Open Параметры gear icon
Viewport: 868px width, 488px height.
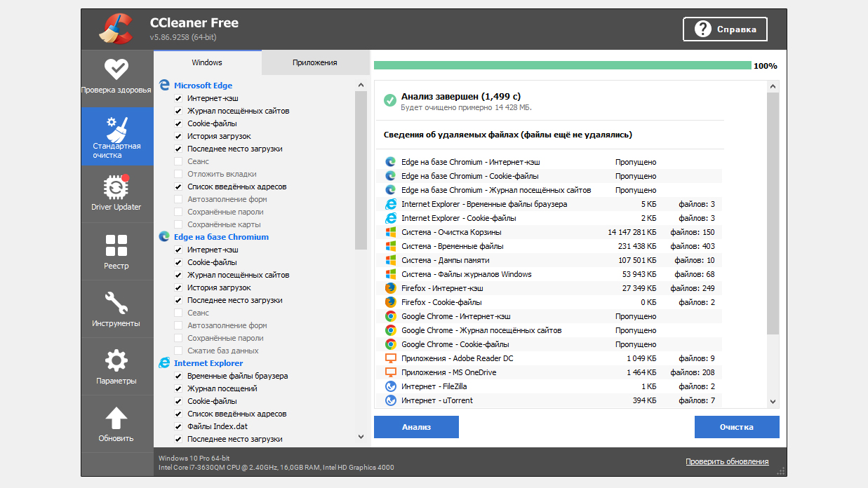(x=116, y=361)
